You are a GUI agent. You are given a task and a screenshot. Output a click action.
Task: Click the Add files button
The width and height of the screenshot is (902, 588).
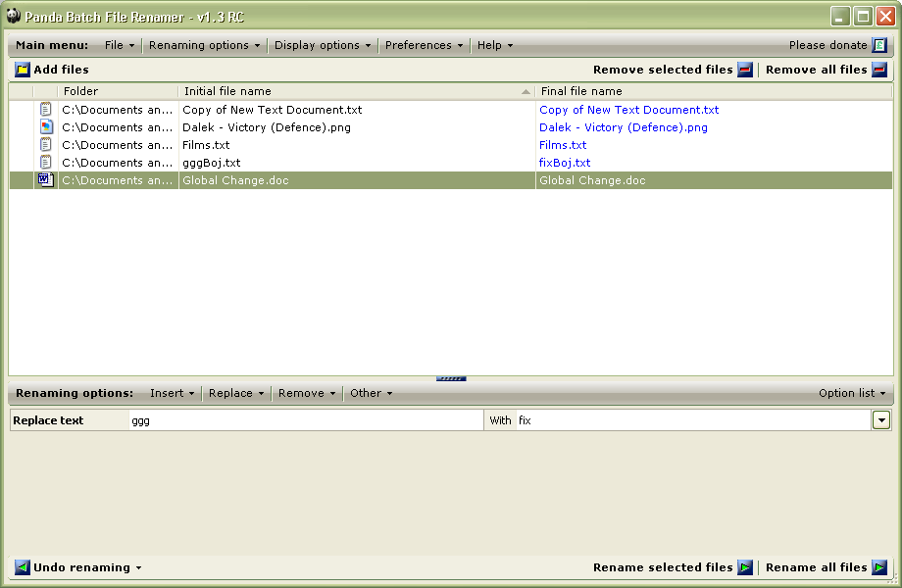click(x=52, y=70)
